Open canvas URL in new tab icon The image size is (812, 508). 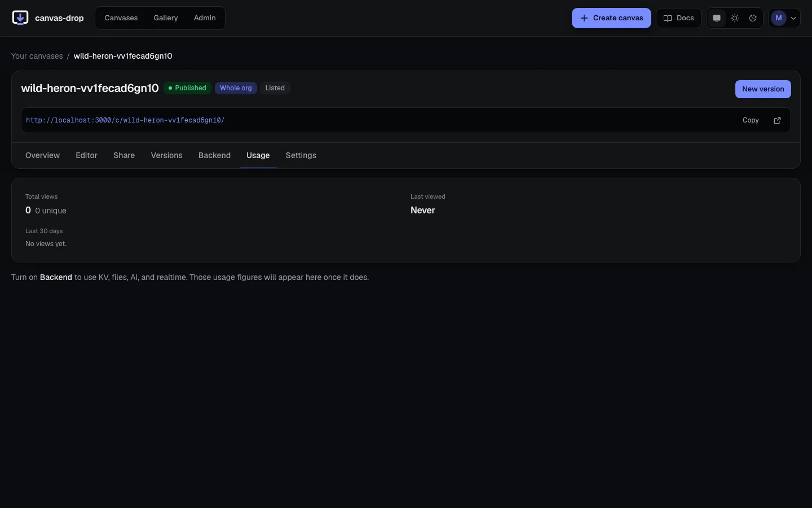coord(777,120)
